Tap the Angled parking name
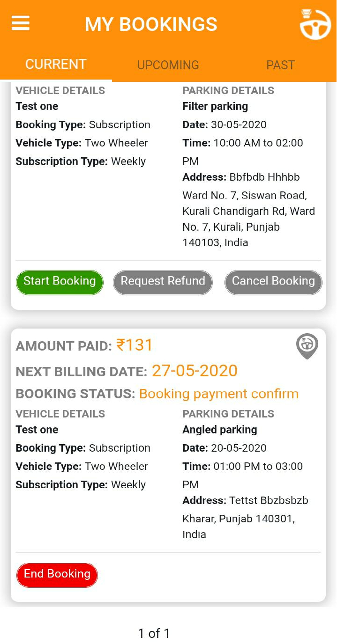This screenshot has width=337, height=644. [x=219, y=430]
